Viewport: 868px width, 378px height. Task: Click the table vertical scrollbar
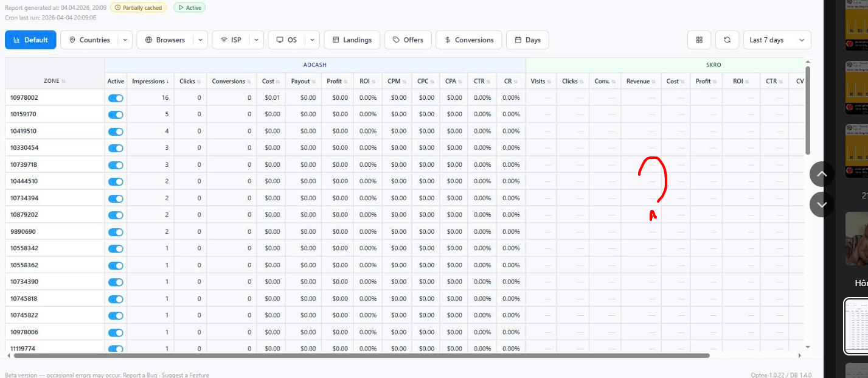pyautogui.click(x=808, y=110)
